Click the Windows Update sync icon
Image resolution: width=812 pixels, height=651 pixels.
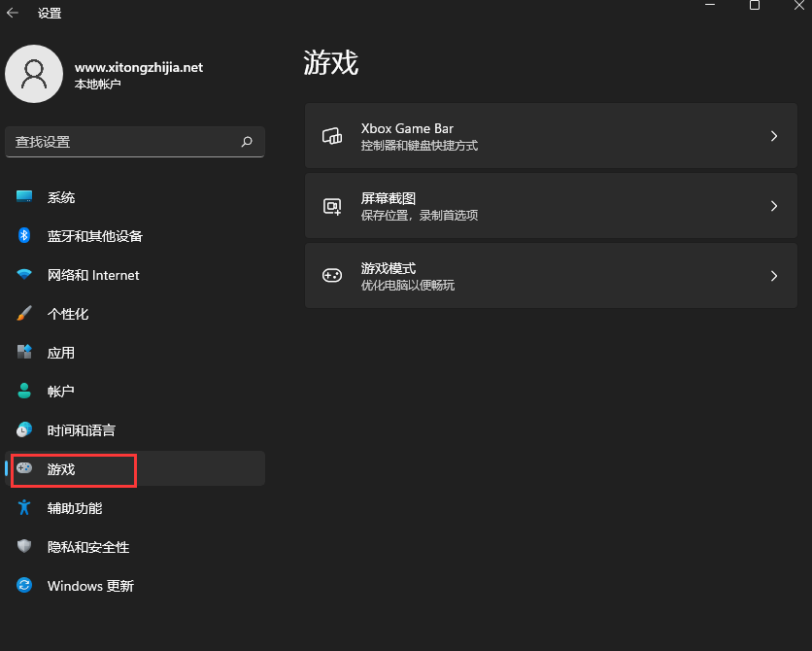click(x=24, y=585)
